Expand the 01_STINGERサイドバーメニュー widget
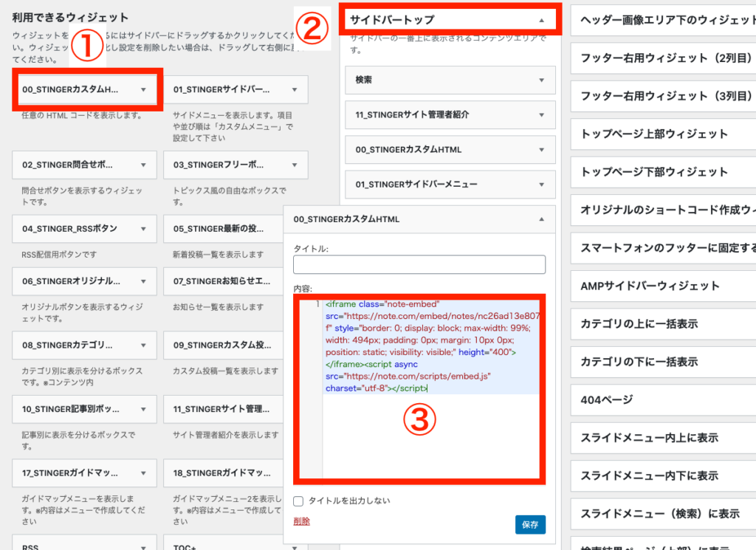The image size is (756, 550). pos(450,185)
